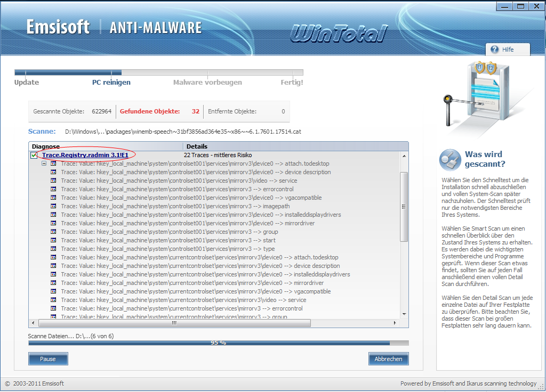The height and width of the screenshot is (392, 546).
Task: Click registry icon of currentcontrolset video service row
Action: pyautogui.click(x=53, y=300)
